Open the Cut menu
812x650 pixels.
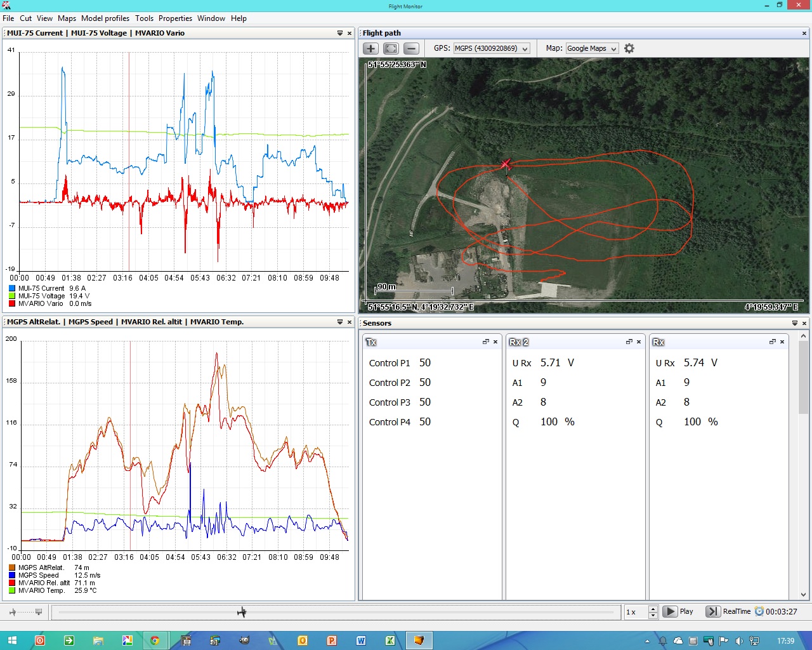(26, 18)
